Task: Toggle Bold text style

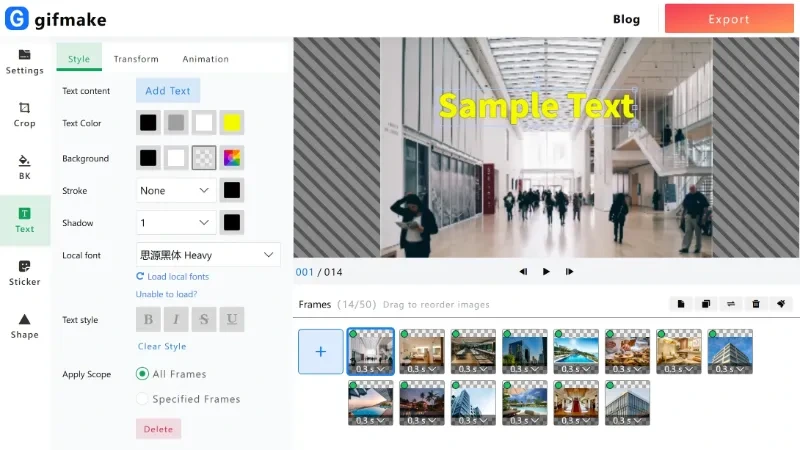Action: (x=148, y=319)
